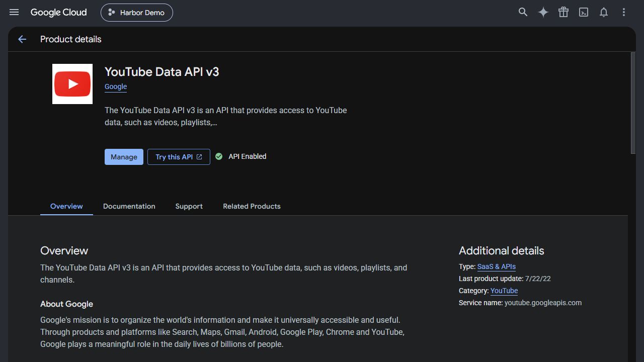Click the Try this API button
644x362 pixels.
[x=179, y=157]
